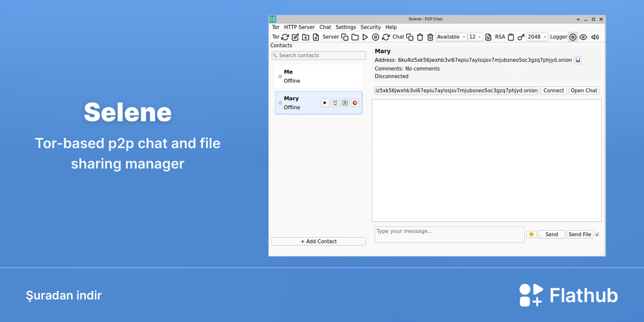Open the folder icon in the Server toolbar group
This screenshot has height=322, width=644.
(x=355, y=37)
